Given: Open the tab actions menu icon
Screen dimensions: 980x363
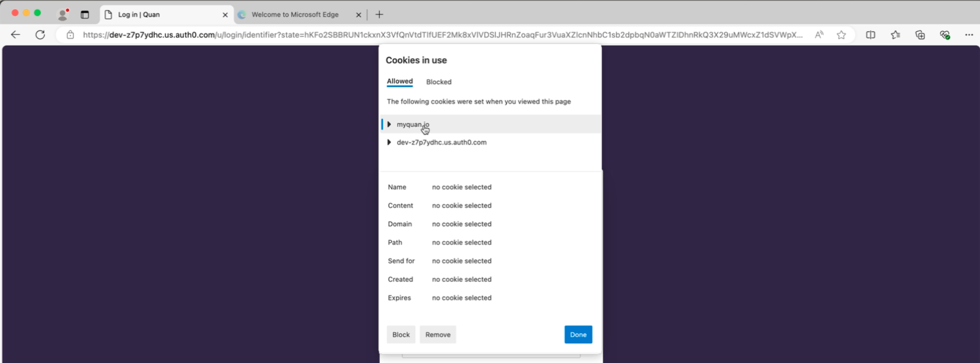Looking at the screenshot, I should (85, 15).
